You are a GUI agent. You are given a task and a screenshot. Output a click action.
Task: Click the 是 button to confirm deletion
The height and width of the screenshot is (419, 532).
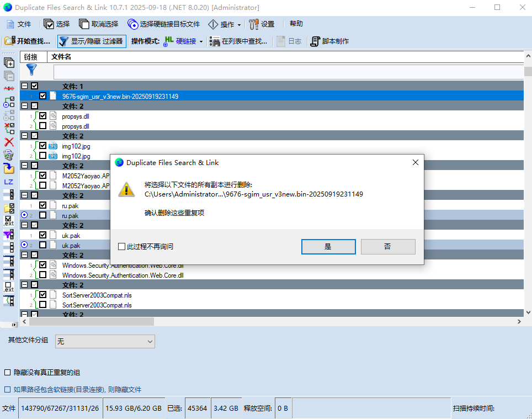(328, 247)
